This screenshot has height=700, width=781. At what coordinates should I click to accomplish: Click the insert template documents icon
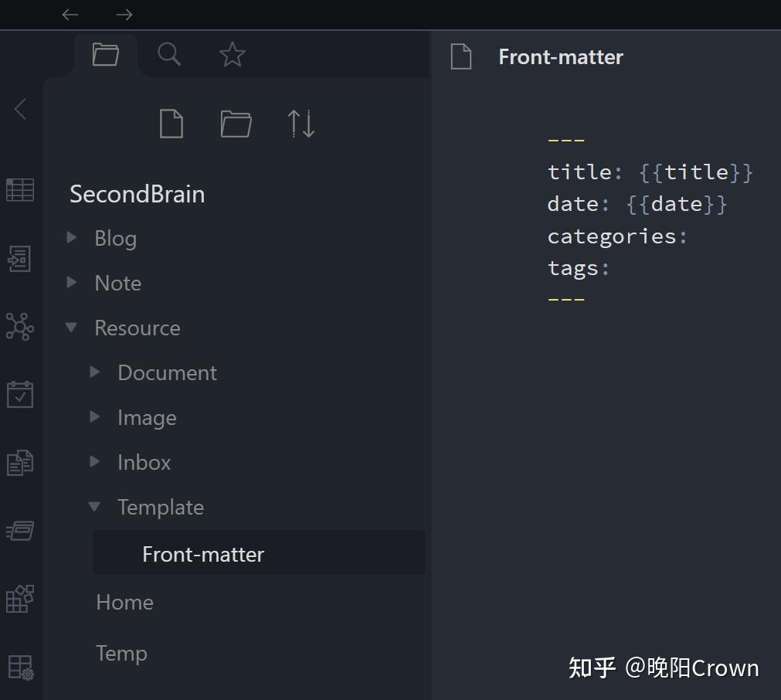(x=19, y=463)
